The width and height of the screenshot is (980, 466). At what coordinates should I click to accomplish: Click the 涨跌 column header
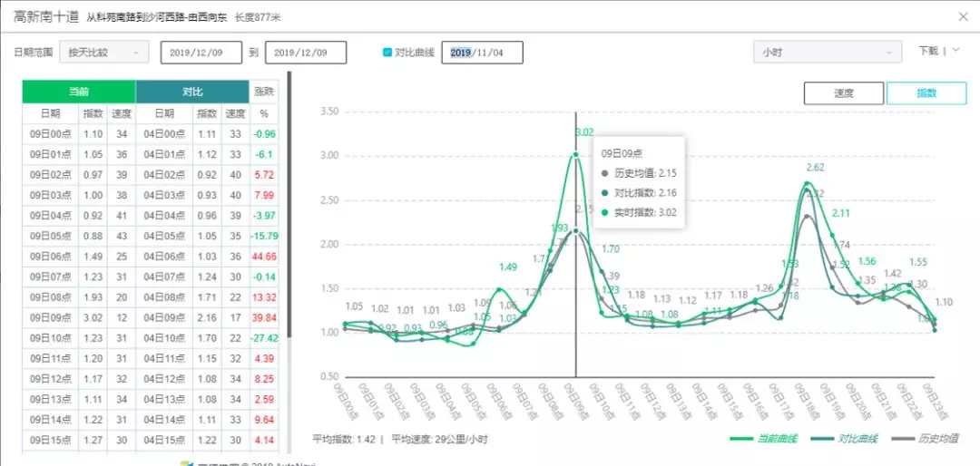coord(264,92)
